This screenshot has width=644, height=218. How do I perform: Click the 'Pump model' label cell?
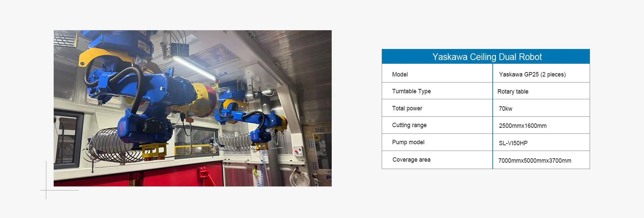[x=437, y=142]
